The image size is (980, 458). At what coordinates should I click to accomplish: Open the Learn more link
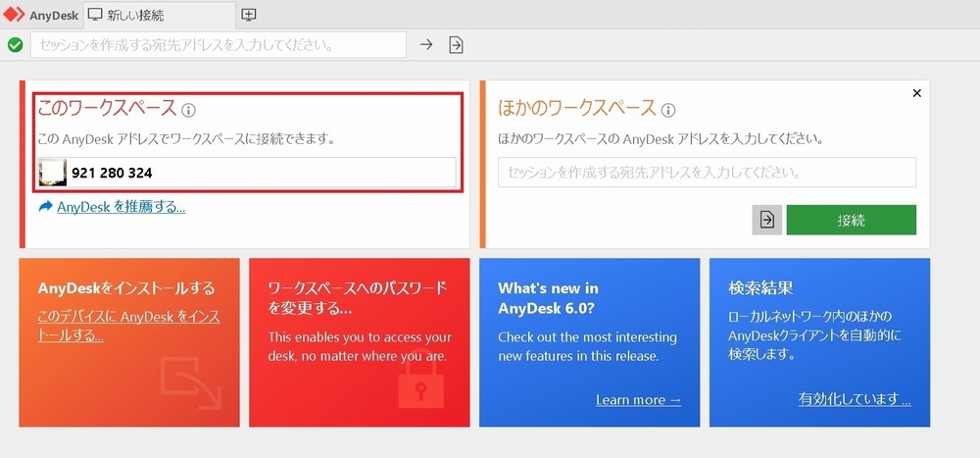[638, 400]
